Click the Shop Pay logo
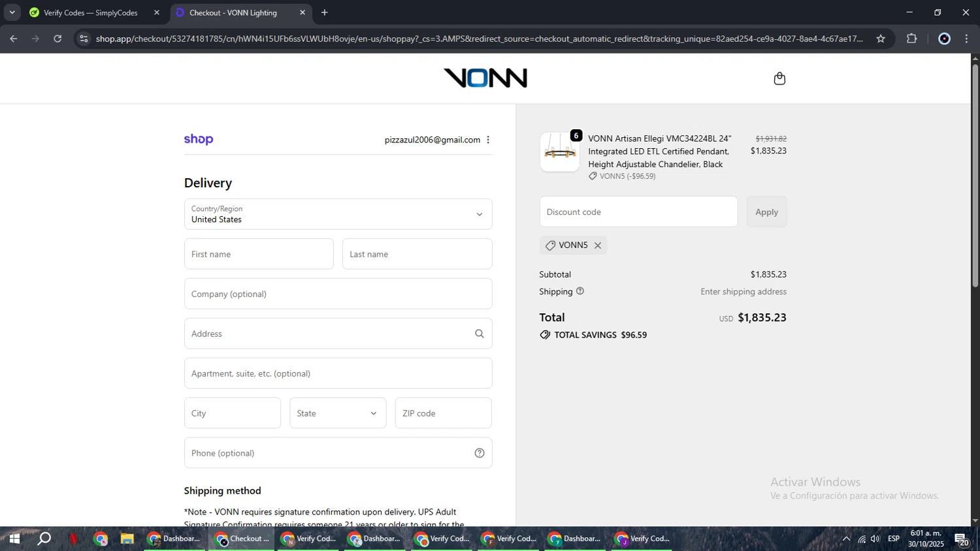This screenshot has height=551, width=980. 199,139
